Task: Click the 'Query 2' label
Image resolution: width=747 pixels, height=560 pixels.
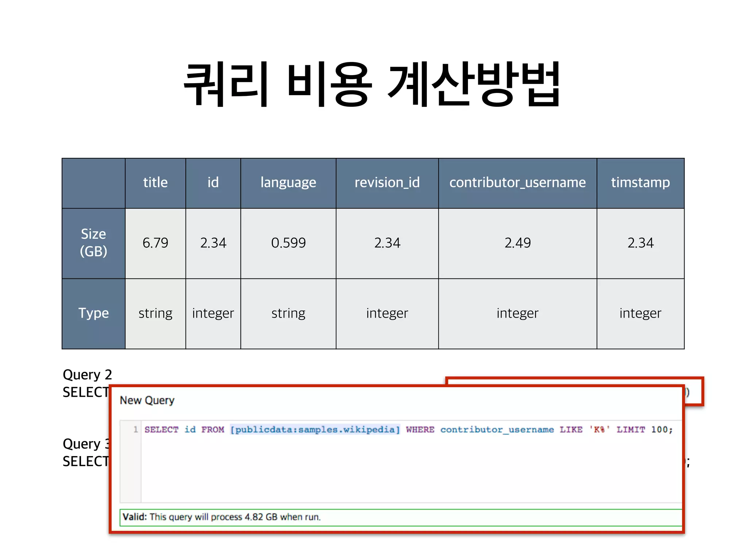Action: pyautogui.click(x=87, y=375)
